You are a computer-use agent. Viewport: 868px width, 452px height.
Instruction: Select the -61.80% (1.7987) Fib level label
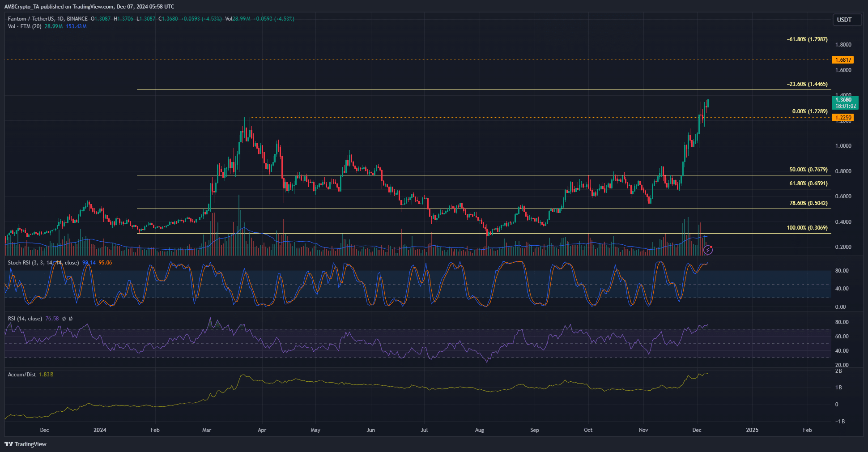[x=807, y=39]
